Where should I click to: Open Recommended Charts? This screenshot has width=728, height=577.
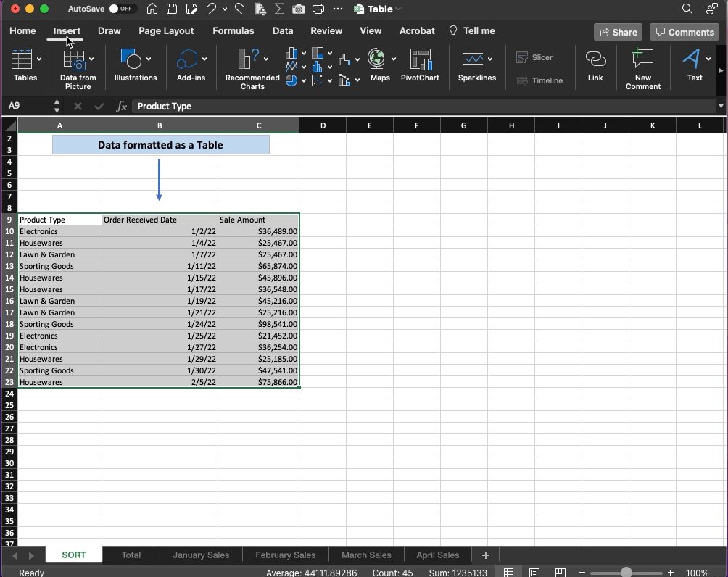(252, 69)
